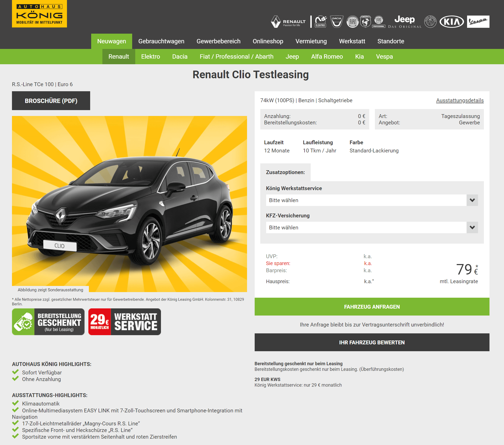Click the 'Standard-Lackierung' Farbe value
The width and height of the screenshot is (504, 445).
click(374, 151)
